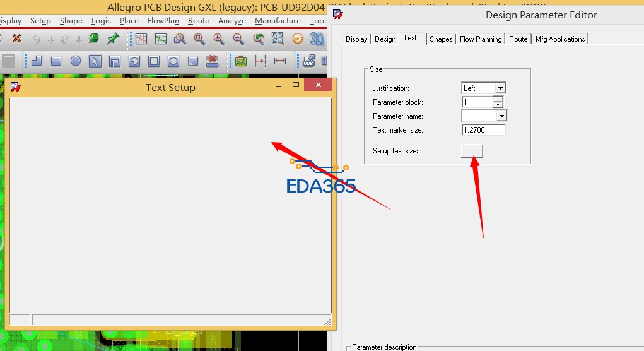Click the red double-headed arrow icon
The image size is (644, 351).
point(280,61)
